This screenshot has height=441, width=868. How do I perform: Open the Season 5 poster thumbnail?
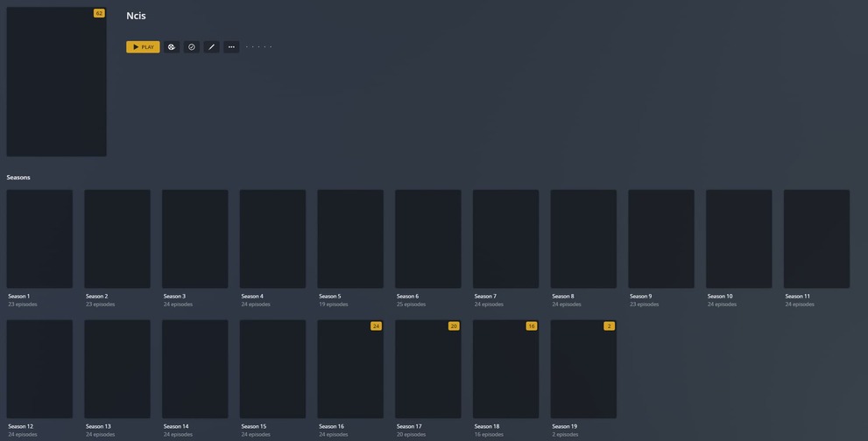pos(350,239)
